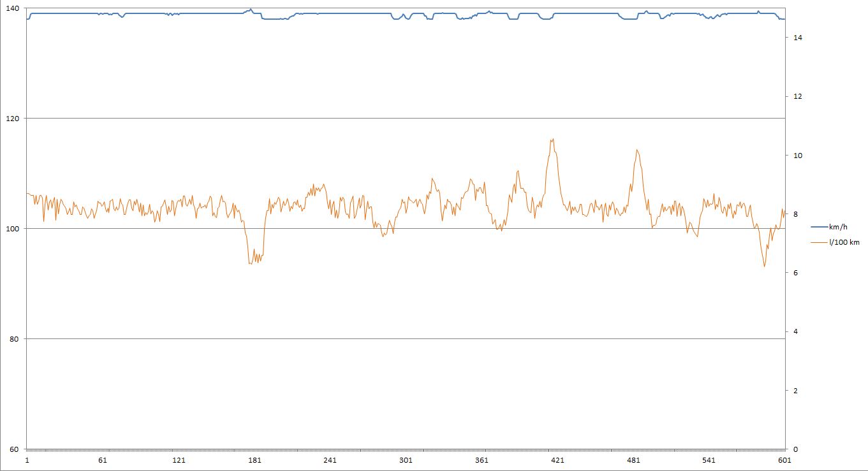Viewport: 868px width, 471px height.
Task: Select x-axis label 601
Action: coord(784,461)
